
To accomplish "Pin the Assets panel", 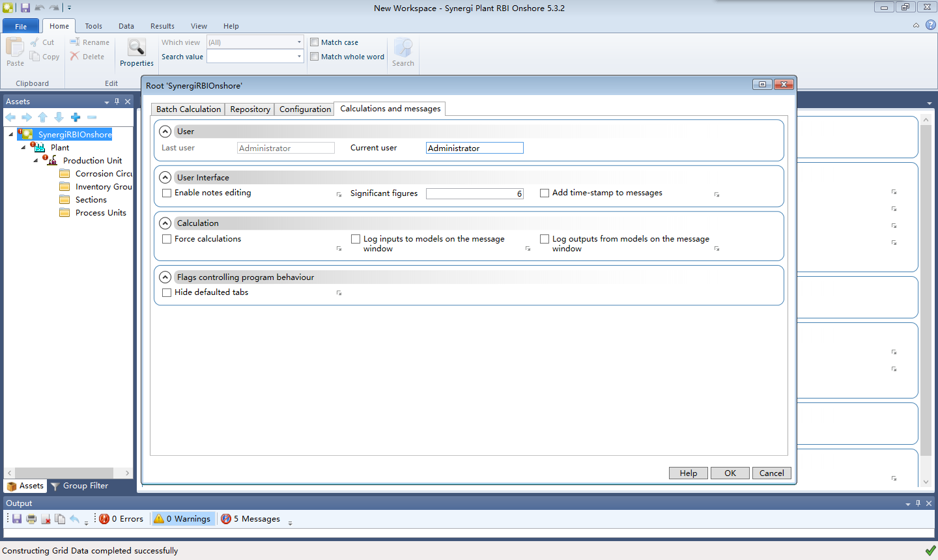I will tap(117, 102).
